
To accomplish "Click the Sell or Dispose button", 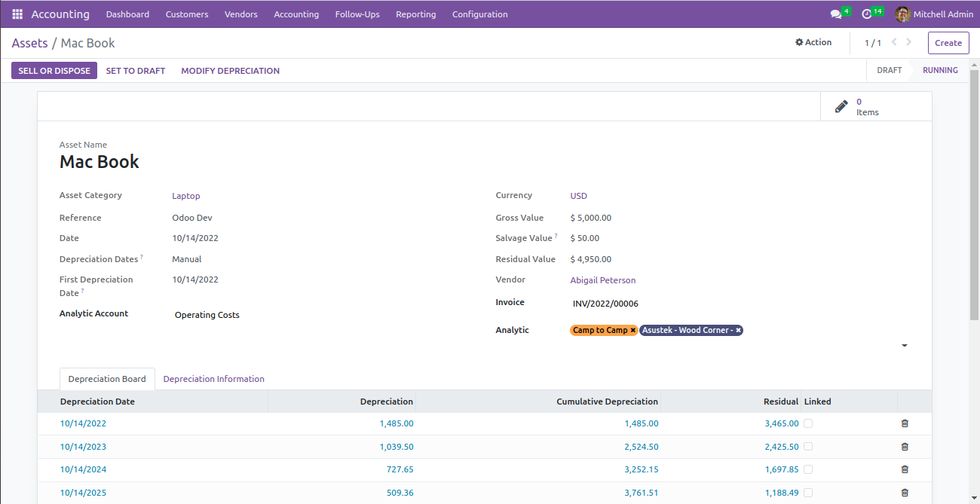I will pyautogui.click(x=54, y=71).
